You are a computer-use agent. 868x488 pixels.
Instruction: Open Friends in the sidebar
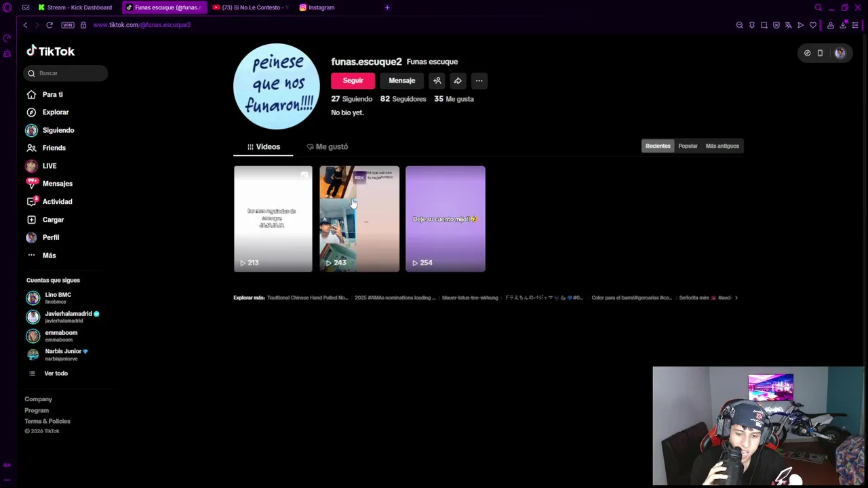45,148
